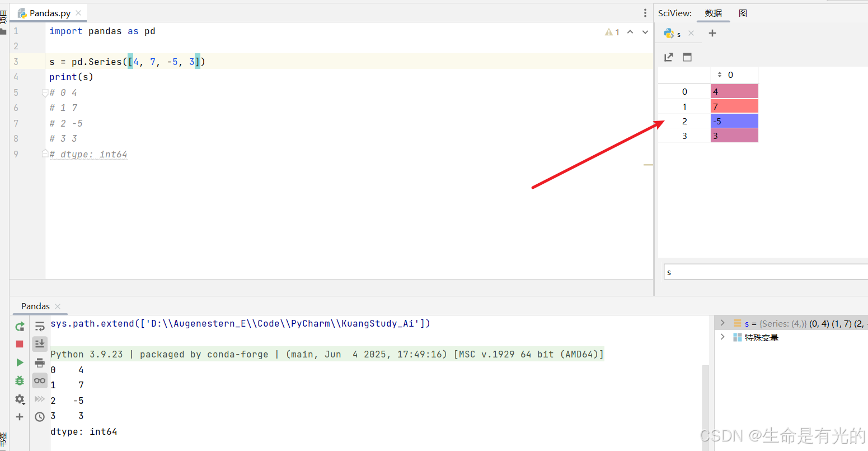Image resolution: width=868 pixels, height=451 pixels.
Task: Open data in external window icon
Action: (668, 57)
